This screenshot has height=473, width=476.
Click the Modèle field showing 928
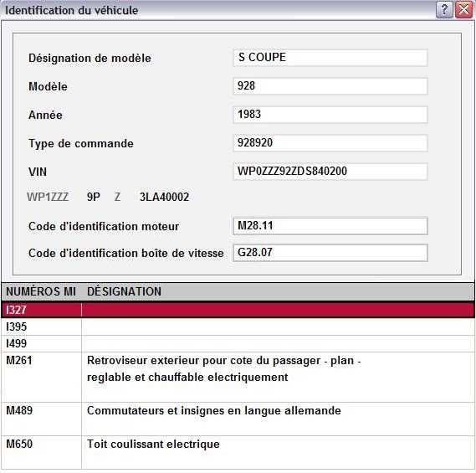(330, 86)
